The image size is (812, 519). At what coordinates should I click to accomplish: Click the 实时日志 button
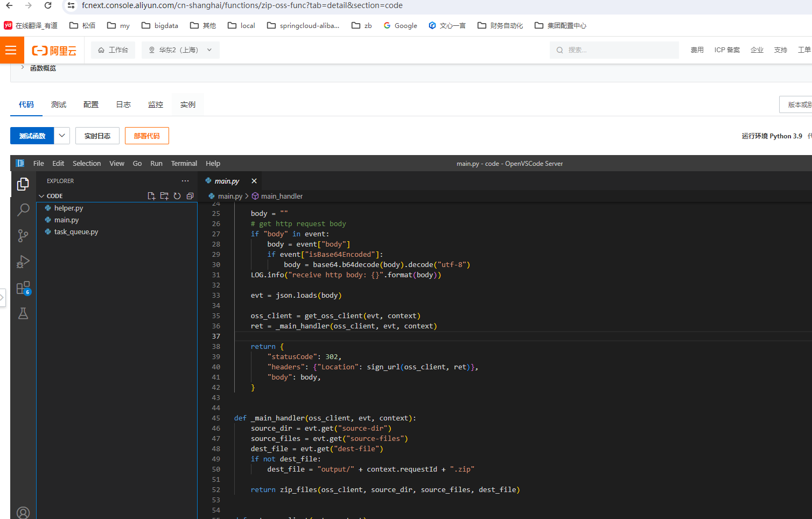coord(97,136)
